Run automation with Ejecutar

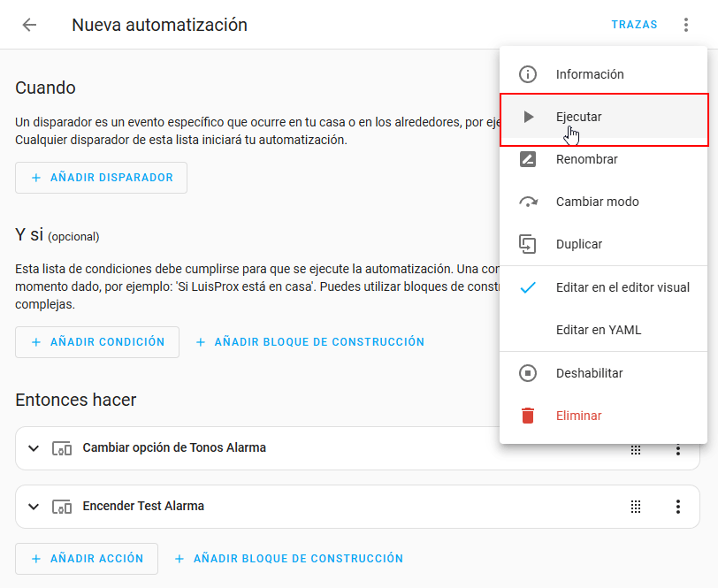coord(578,117)
